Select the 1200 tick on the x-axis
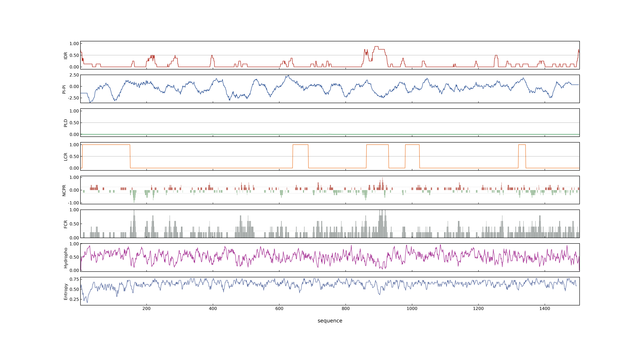The height and width of the screenshot is (343, 644). point(478,309)
